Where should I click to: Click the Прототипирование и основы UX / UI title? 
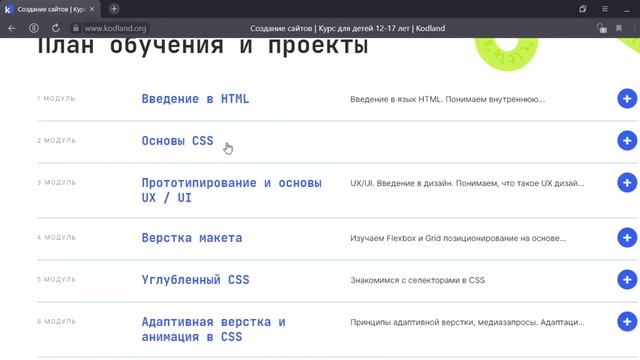(231, 190)
